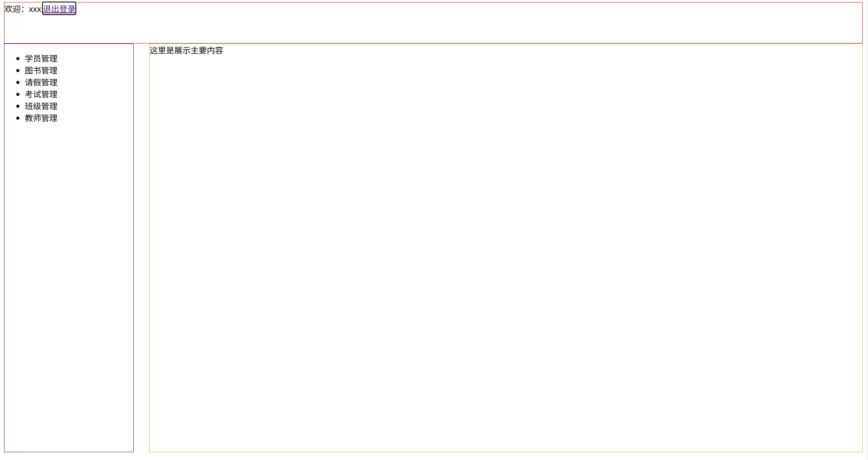Click the 退出登录 logout link
The height and width of the screenshot is (460, 868).
point(59,9)
